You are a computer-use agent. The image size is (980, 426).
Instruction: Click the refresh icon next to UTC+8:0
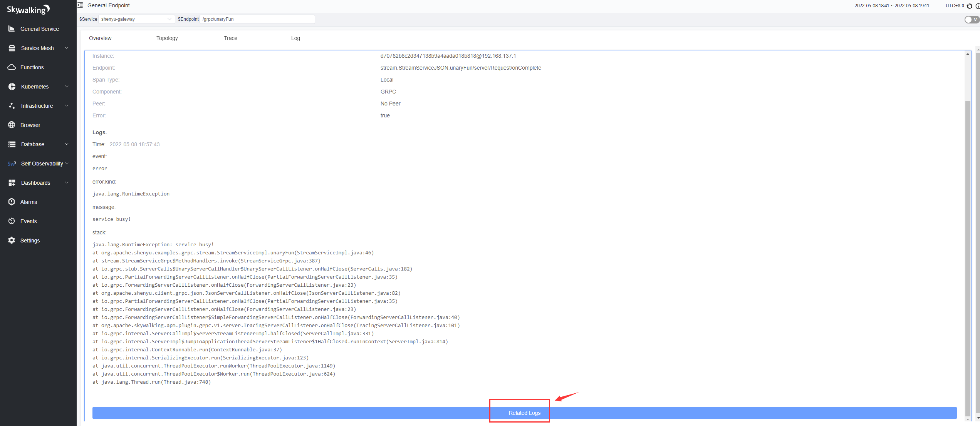(970, 6)
